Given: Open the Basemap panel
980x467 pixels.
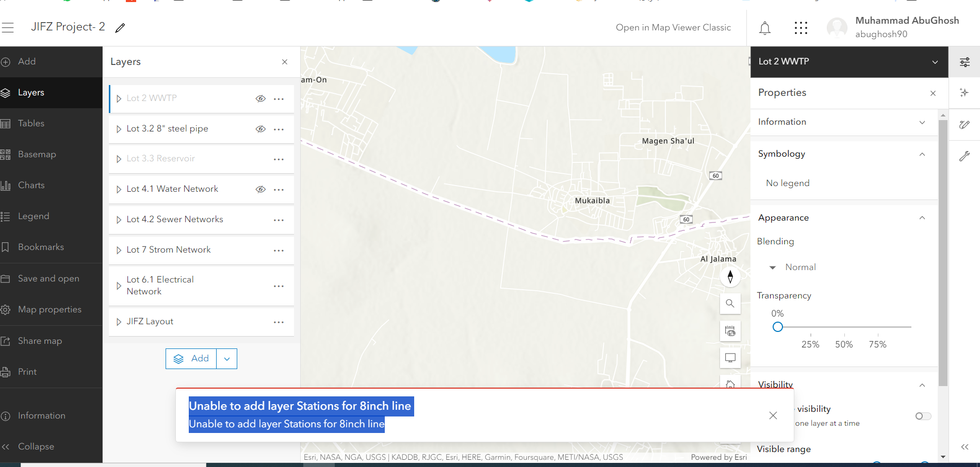Looking at the screenshot, I should coord(36,154).
